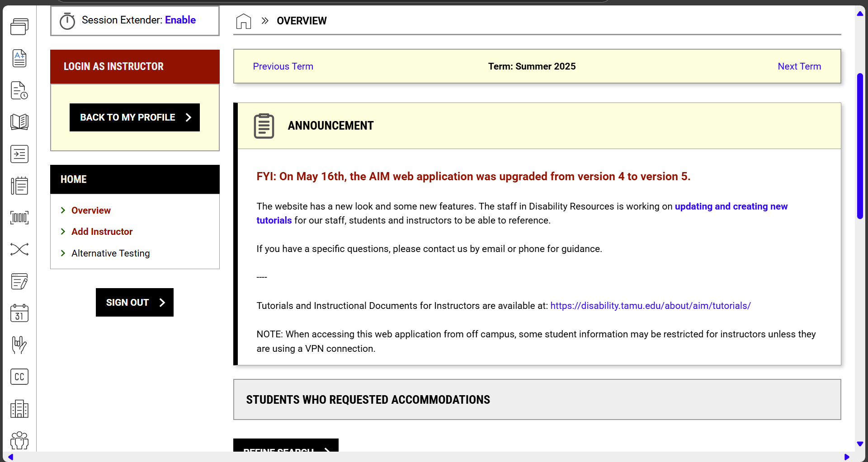Select the notetaking notepad icon
The width and height of the screenshot is (868, 462).
coord(19,186)
